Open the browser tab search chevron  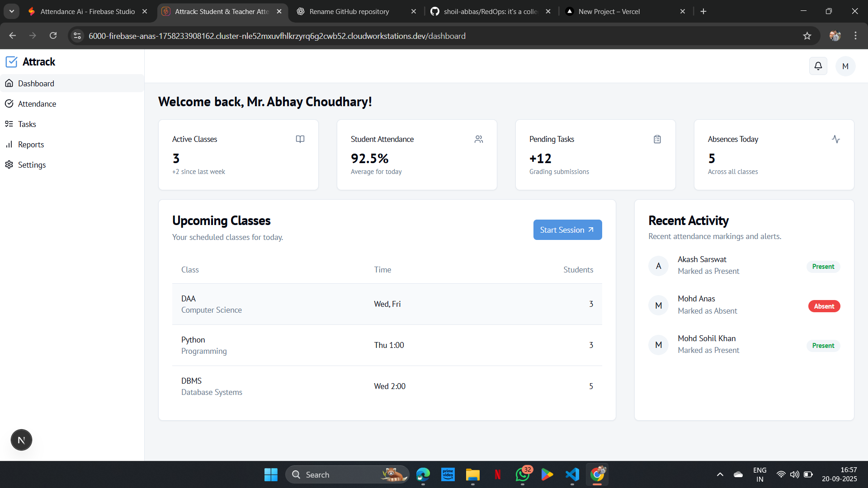[11, 11]
